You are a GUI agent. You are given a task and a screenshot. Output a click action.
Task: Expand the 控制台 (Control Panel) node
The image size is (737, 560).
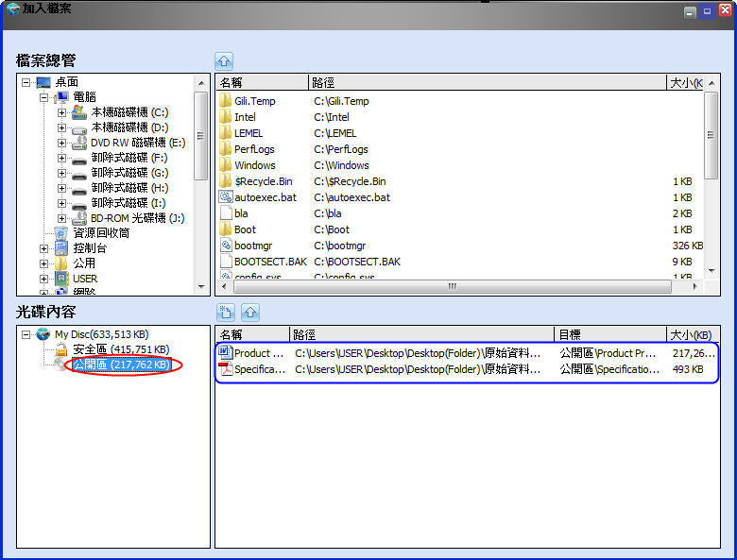(43, 248)
